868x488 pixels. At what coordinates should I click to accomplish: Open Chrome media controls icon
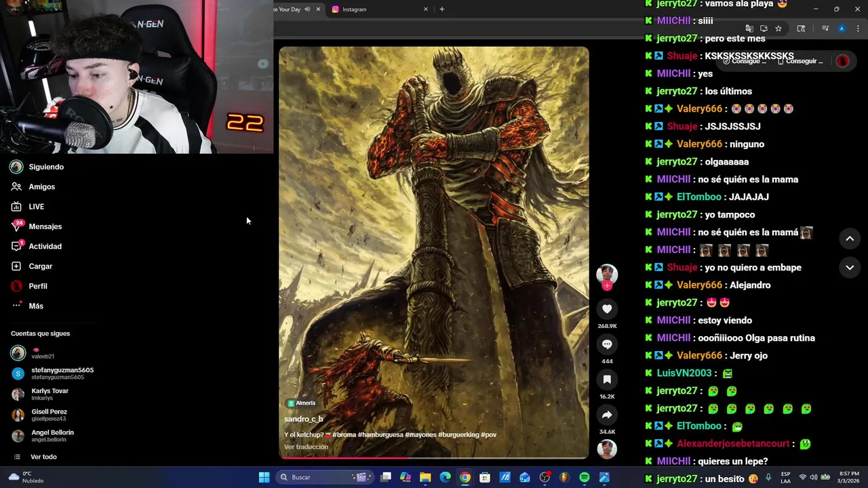tap(825, 28)
